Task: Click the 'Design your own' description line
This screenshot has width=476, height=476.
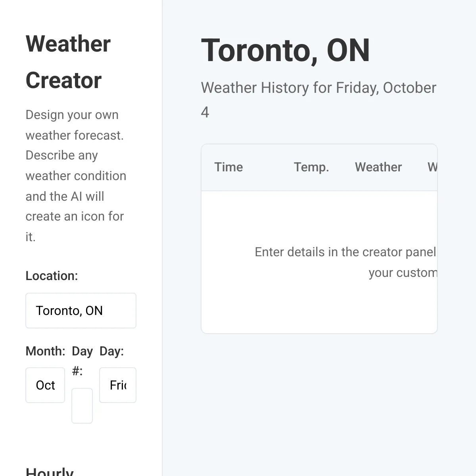Action: click(x=72, y=115)
